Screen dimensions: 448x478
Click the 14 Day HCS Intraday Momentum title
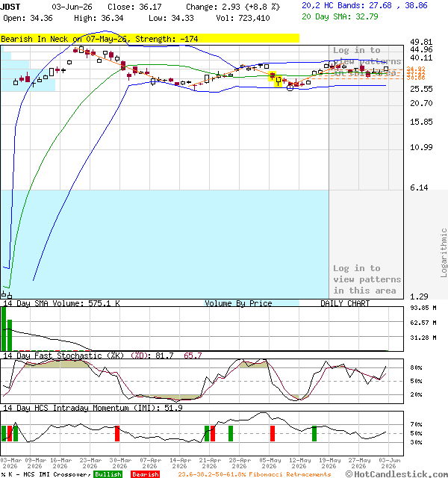tap(93, 408)
